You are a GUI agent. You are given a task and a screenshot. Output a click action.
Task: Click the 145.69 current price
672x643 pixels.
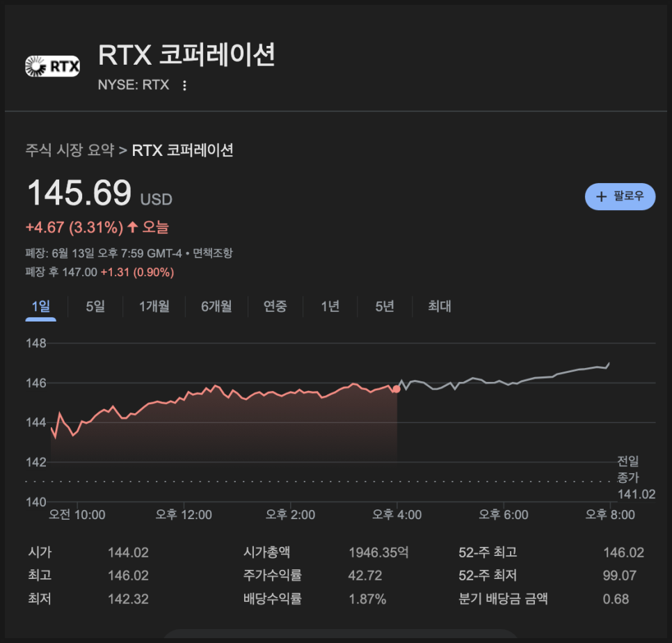click(x=79, y=193)
